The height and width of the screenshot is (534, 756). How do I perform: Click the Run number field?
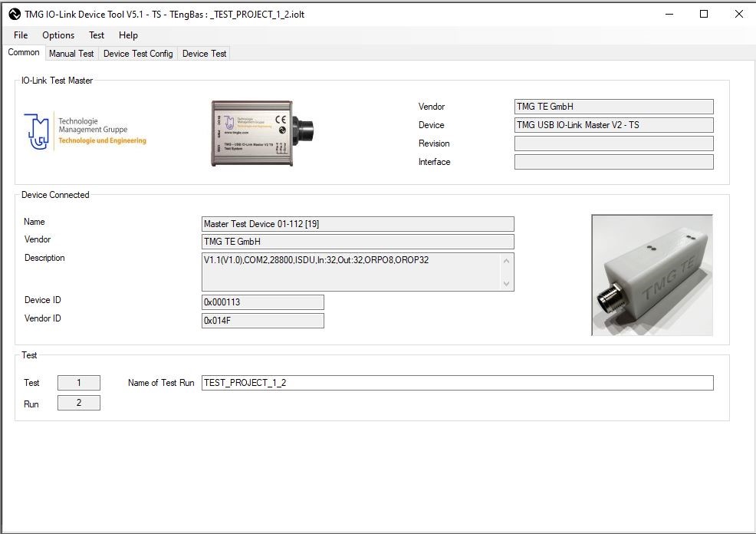pyautogui.click(x=78, y=403)
